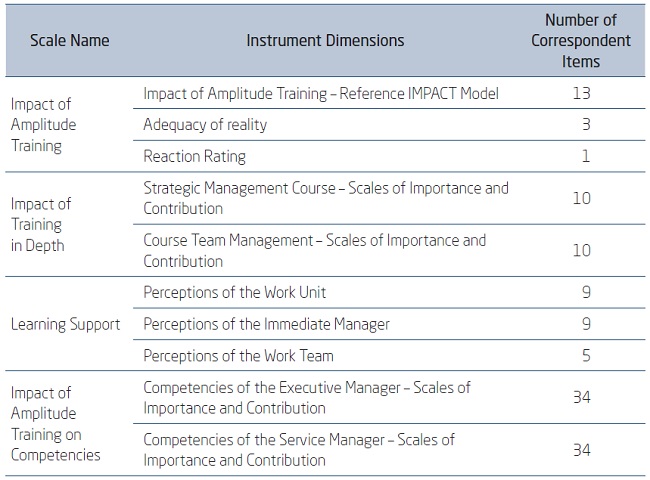The width and height of the screenshot is (650, 480).
Task: Select the Reference IMPACT Model dimension row
Action: (320, 94)
